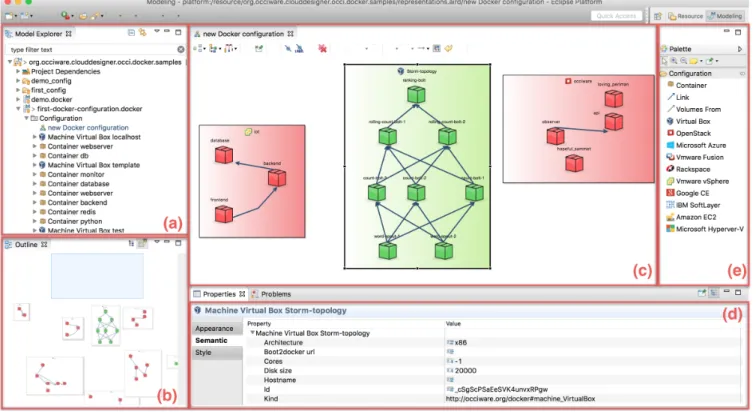Collapse the Configuration tree node
The height and width of the screenshot is (412, 756).
(x=26, y=118)
